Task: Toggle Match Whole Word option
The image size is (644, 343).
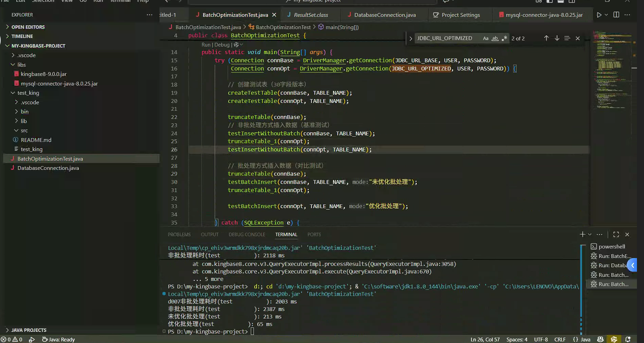Action: click(x=495, y=38)
